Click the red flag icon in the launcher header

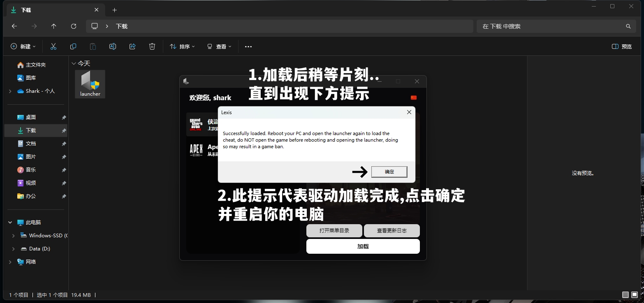(413, 98)
